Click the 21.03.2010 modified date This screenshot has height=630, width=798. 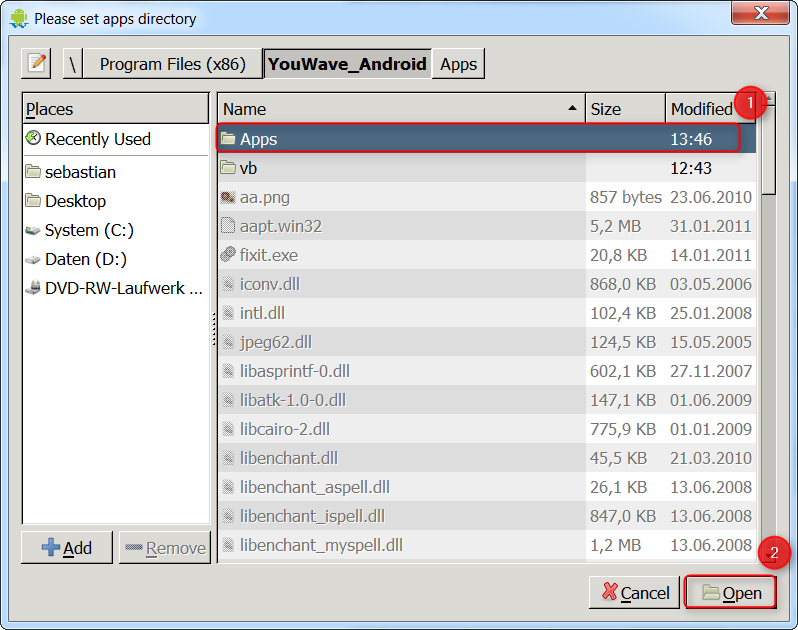[x=710, y=458]
